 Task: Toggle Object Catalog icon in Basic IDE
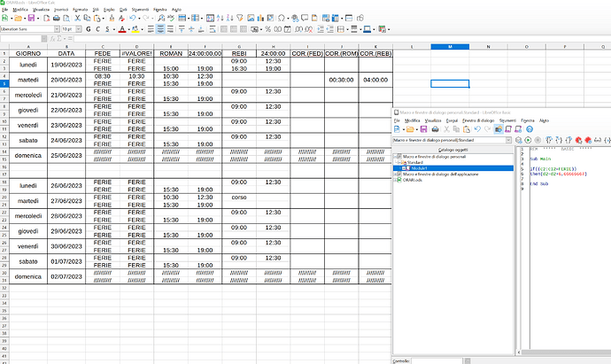pyautogui.click(x=499, y=129)
